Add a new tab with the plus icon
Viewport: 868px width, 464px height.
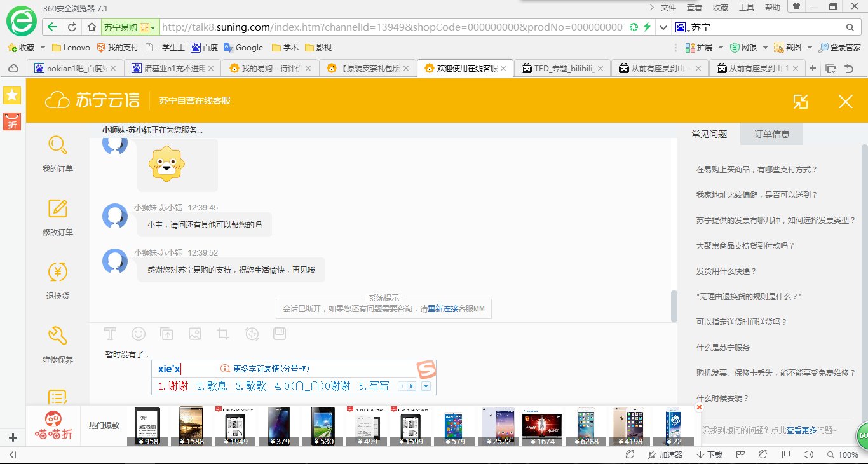pyautogui.click(x=812, y=69)
